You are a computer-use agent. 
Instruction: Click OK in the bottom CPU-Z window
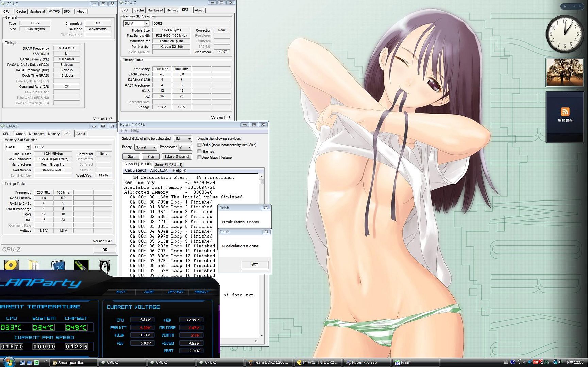pos(105,250)
